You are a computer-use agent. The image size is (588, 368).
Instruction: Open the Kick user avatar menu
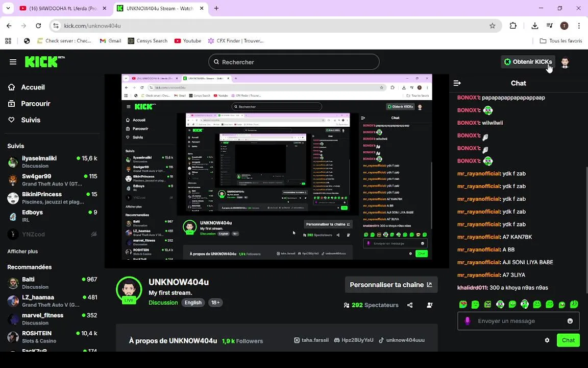[565, 62]
